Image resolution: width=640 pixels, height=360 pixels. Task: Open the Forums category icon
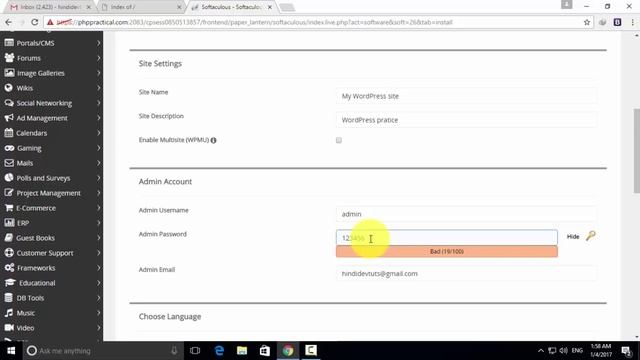[9, 58]
